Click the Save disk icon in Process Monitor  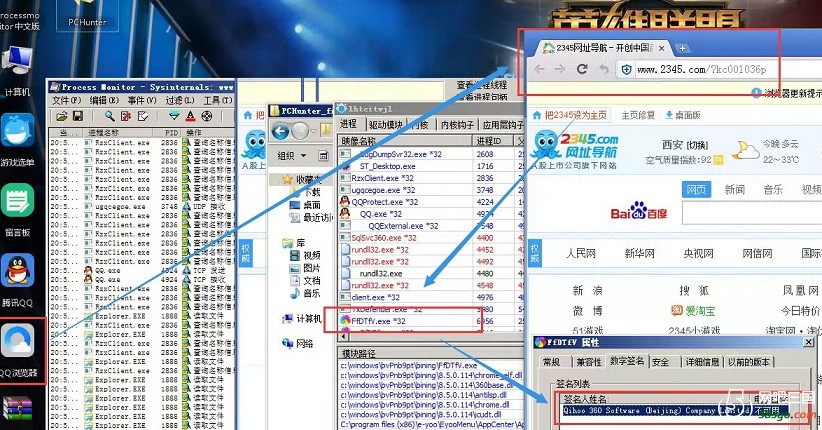[78, 116]
